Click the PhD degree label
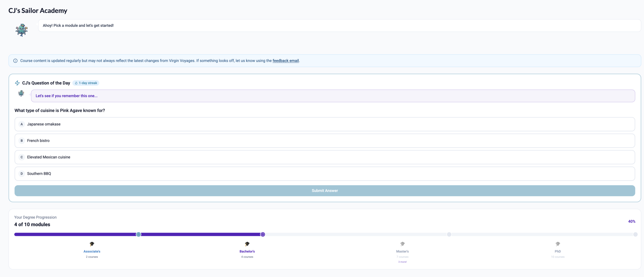The image size is (644, 277). (x=558, y=251)
